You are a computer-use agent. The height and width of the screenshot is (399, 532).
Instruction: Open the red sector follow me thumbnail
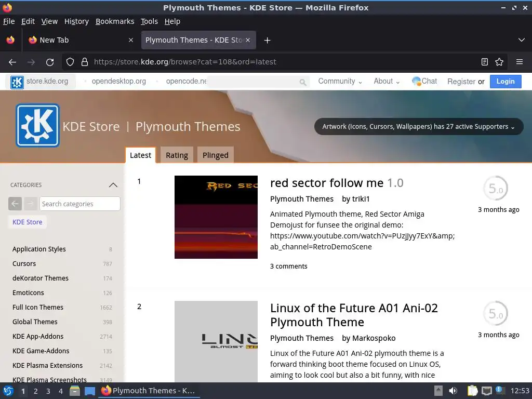point(216,217)
